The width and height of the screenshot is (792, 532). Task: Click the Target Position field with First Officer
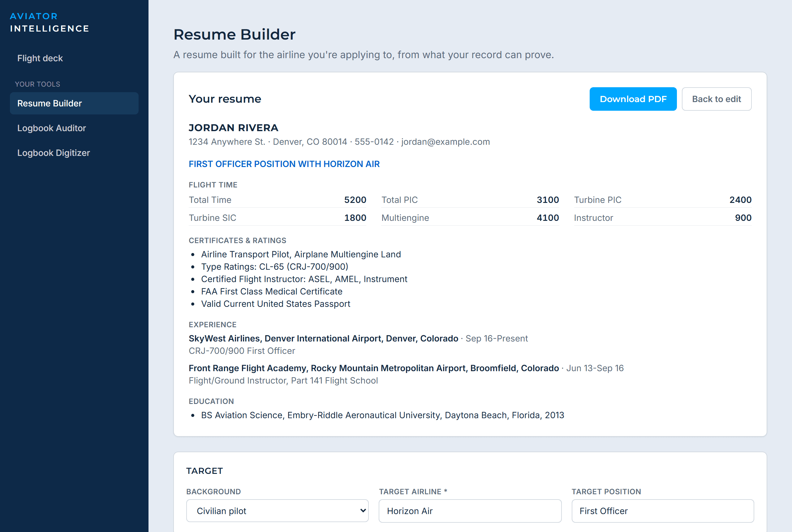(x=662, y=511)
